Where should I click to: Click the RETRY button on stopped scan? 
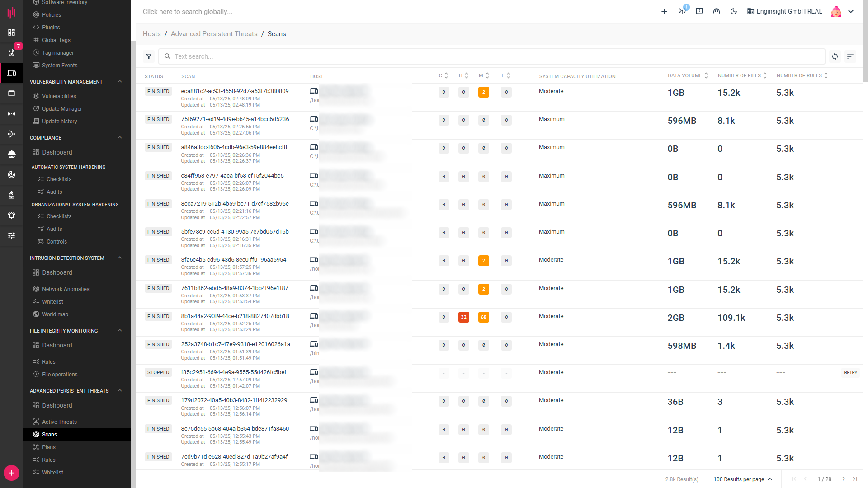pyautogui.click(x=850, y=373)
